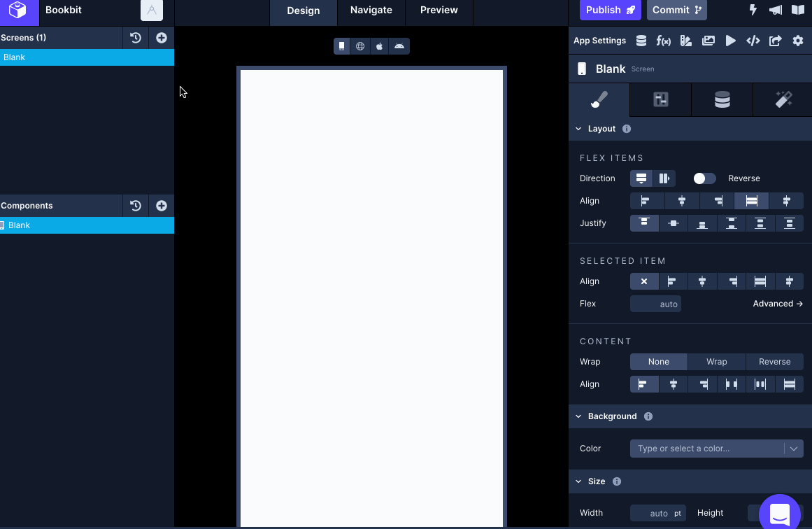This screenshot has width=812, height=529.
Task: Open the image assets manager icon
Action: coord(708,41)
